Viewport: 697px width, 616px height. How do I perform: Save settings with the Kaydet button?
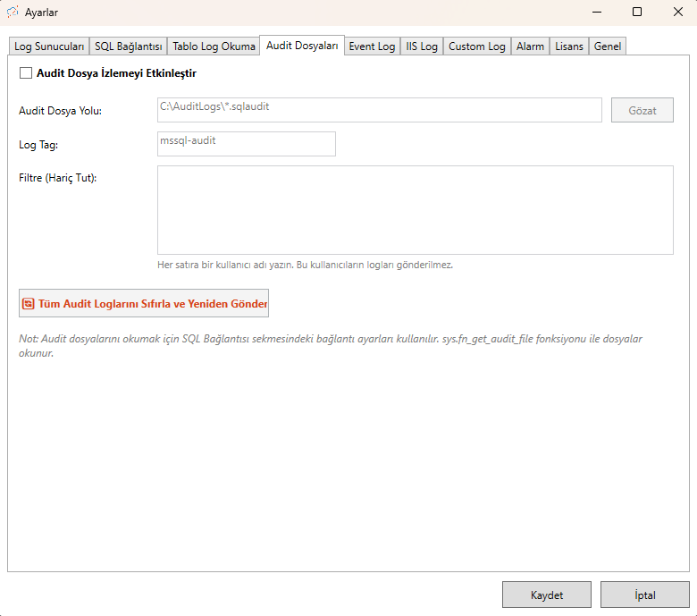(x=546, y=595)
